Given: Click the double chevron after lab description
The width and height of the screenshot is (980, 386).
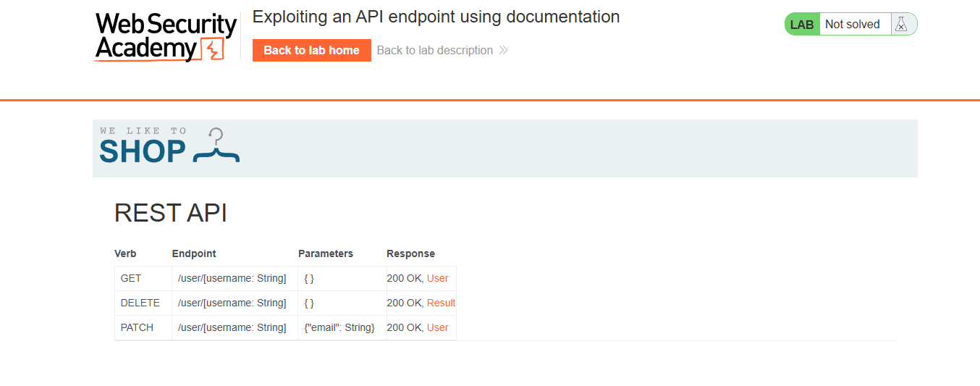Looking at the screenshot, I should pyautogui.click(x=503, y=51).
